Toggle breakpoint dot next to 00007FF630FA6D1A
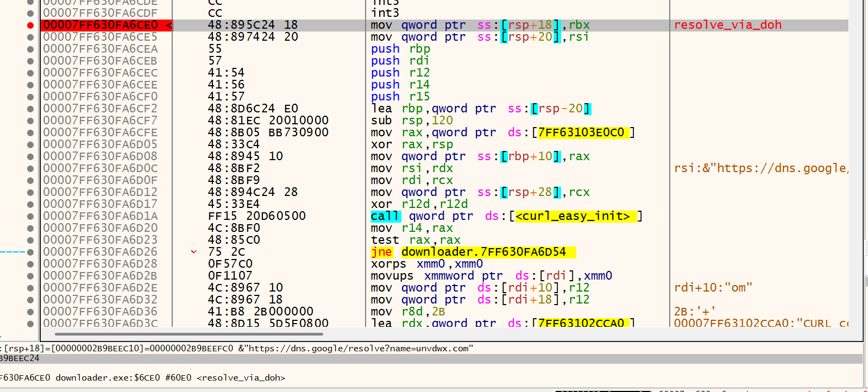The image size is (868, 392). click(30, 216)
